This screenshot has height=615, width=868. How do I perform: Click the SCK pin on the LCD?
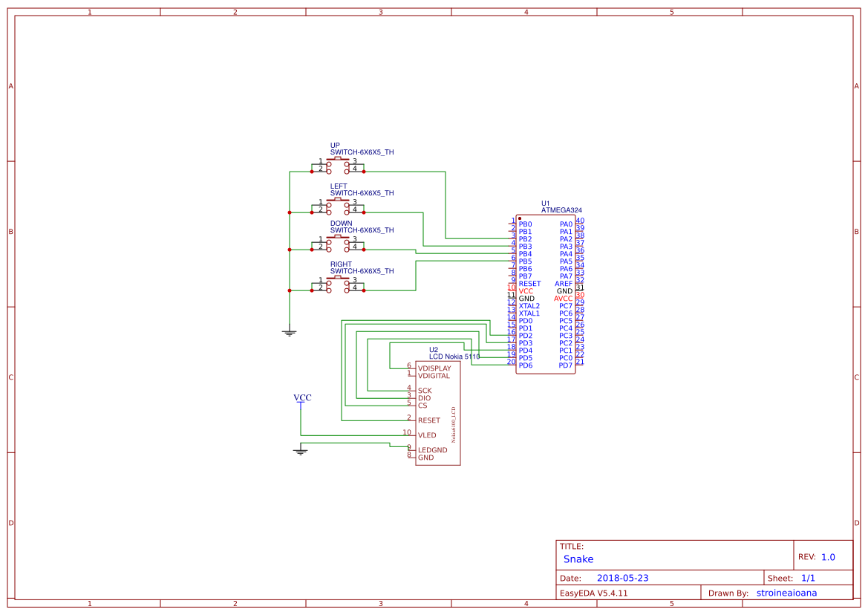(x=425, y=391)
